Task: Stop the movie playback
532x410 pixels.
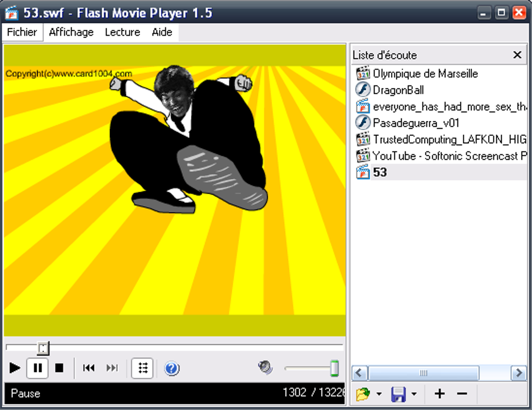Action: click(59, 368)
